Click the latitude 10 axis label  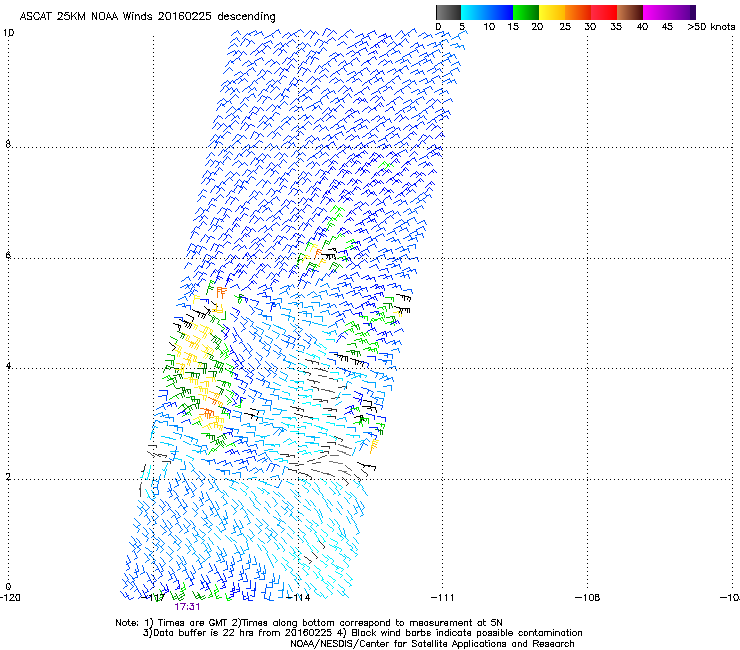8,33
